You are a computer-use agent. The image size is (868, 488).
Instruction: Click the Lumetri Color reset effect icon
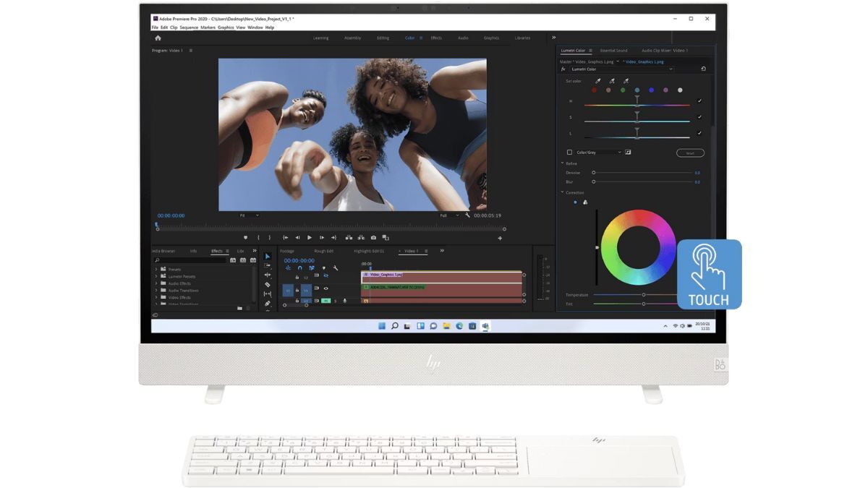[703, 69]
